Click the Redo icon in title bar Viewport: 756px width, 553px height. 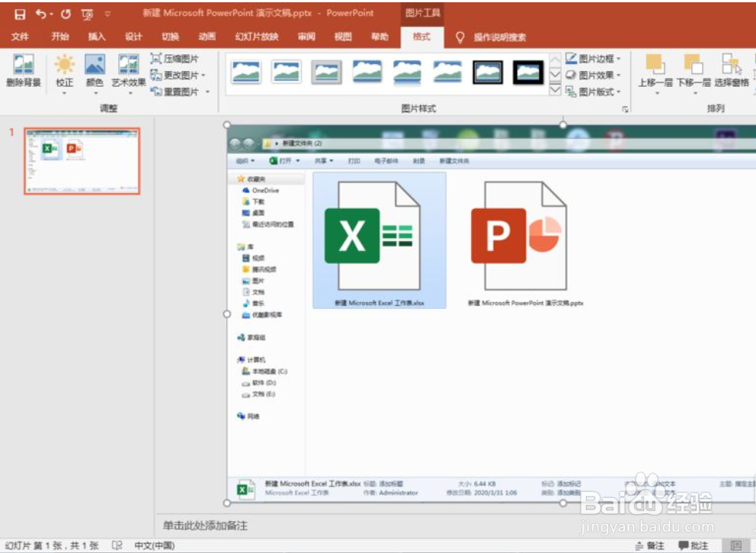tap(66, 14)
